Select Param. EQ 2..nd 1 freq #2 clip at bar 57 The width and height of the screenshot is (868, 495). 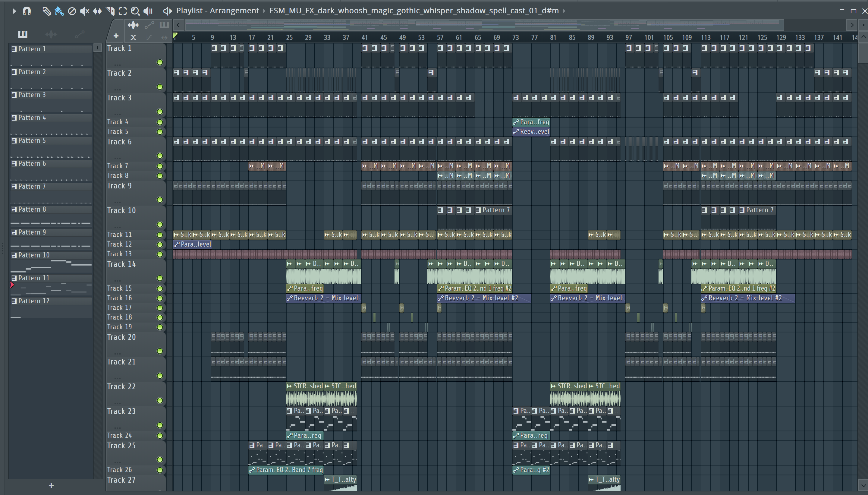click(475, 288)
